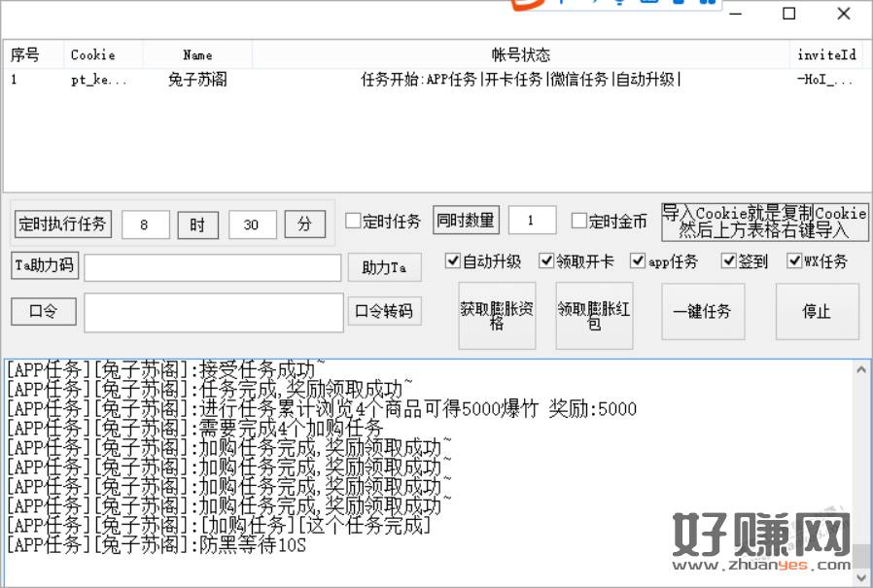873x588 pixels.
Task: Uncheck the 自动升级 checkbox
Action: pos(452,261)
